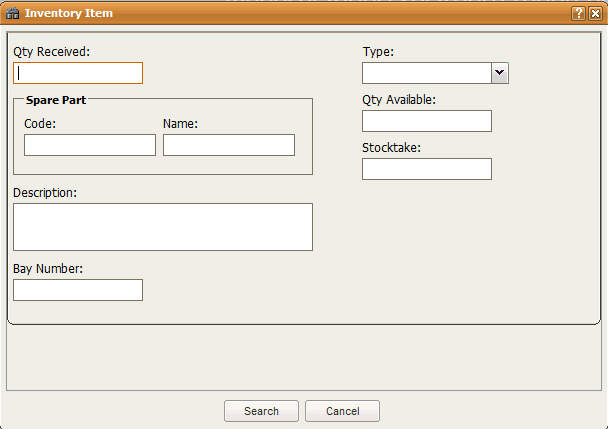Click into the Description text area
This screenshot has height=429, width=608.
coord(163,227)
